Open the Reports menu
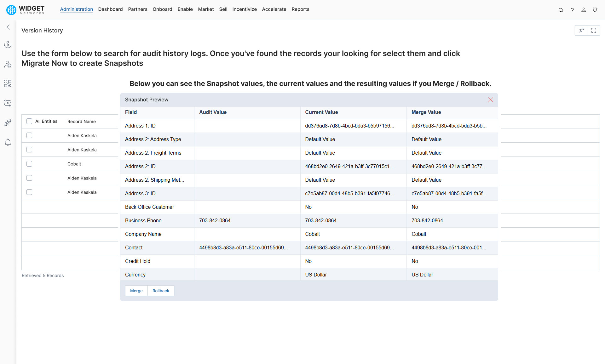 [300, 9]
